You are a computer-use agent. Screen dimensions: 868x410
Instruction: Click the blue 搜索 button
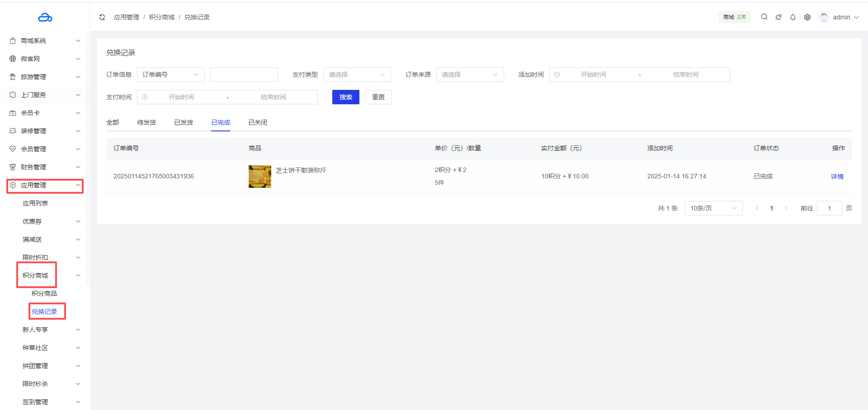coord(345,97)
